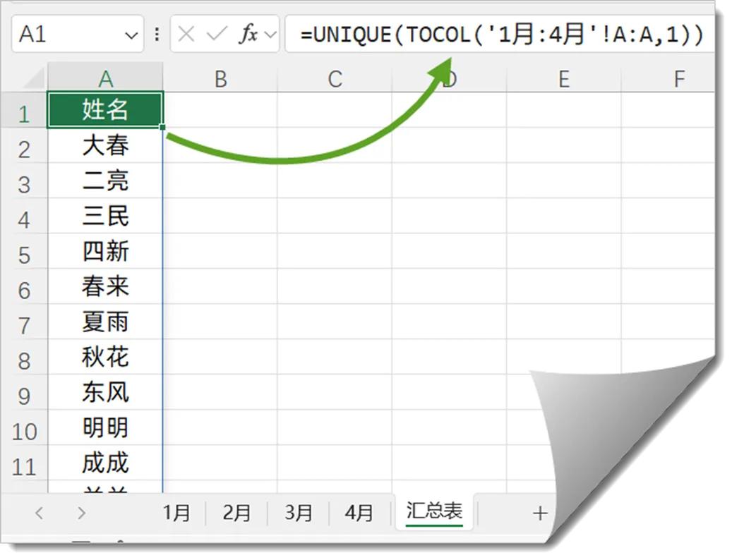Click the Enter checkmark formula button

216,34
